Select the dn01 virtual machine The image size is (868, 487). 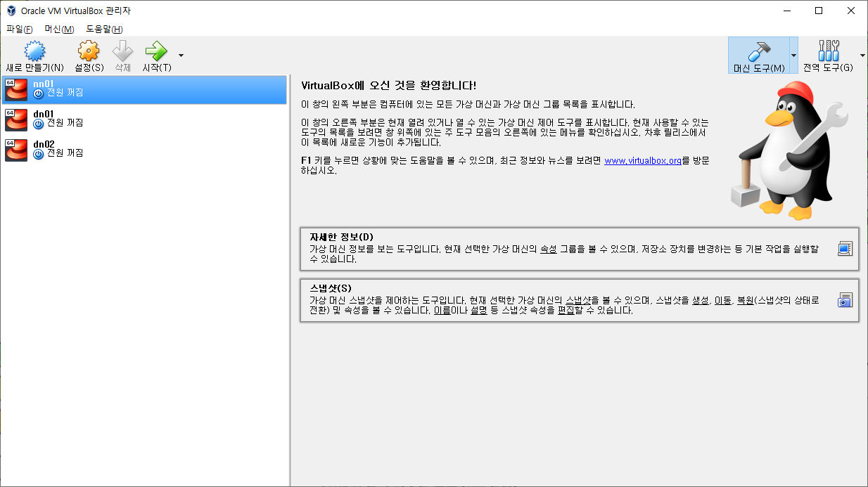[x=144, y=119]
